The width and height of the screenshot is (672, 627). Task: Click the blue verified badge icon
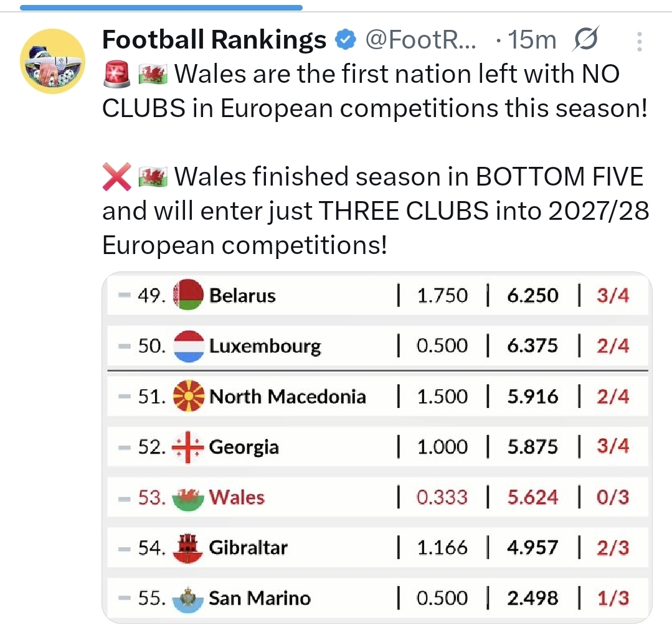pyautogui.click(x=344, y=40)
